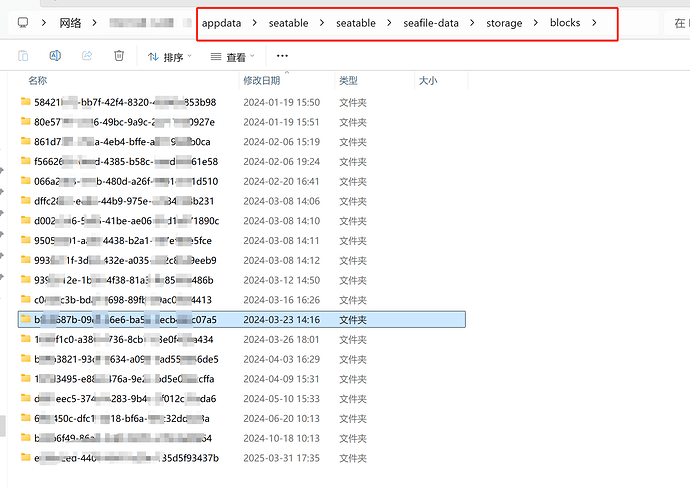Select folder modified 2024-10-18 10:13

tap(242, 439)
